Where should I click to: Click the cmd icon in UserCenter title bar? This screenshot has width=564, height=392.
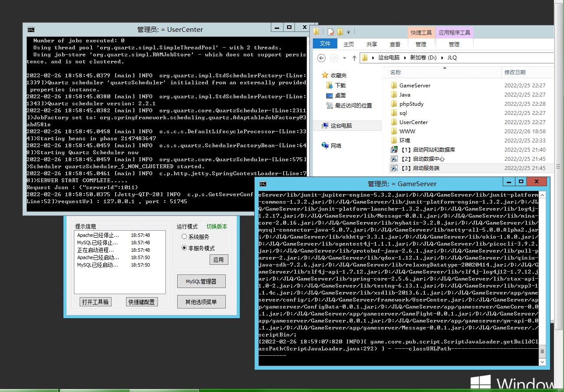(31, 30)
